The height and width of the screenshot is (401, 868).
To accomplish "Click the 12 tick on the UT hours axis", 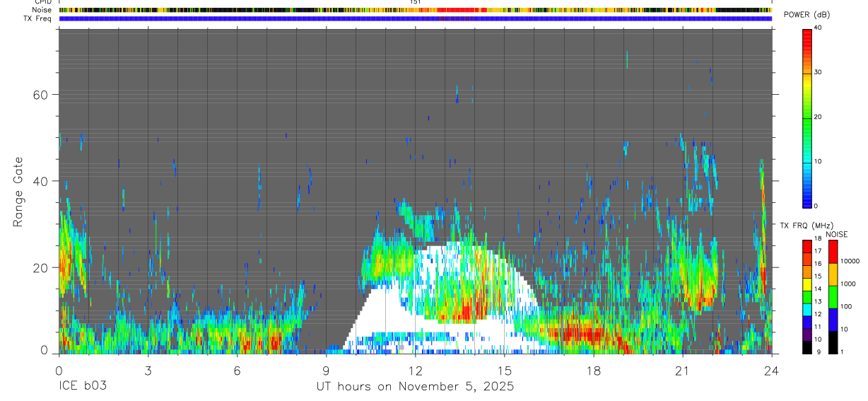I will (x=415, y=370).
